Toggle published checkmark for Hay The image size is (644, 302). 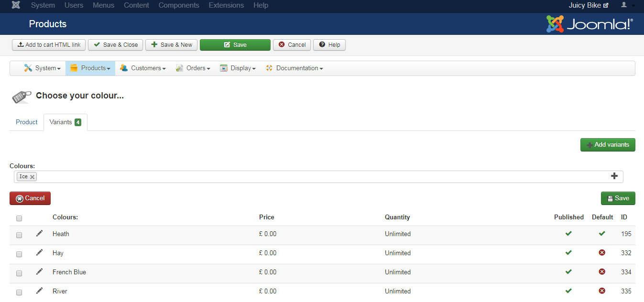(568, 253)
